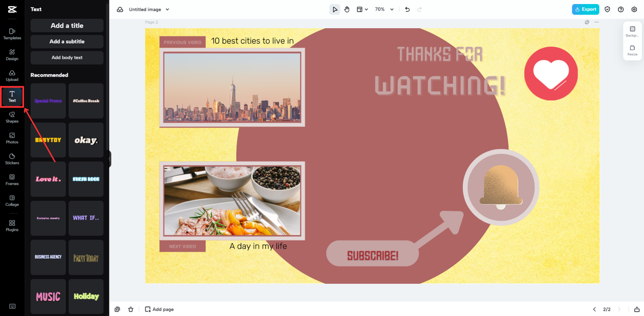Click the redo arrow
Image resolution: width=644 pixels, height=316 pixels.
click(x=420, y=10)
